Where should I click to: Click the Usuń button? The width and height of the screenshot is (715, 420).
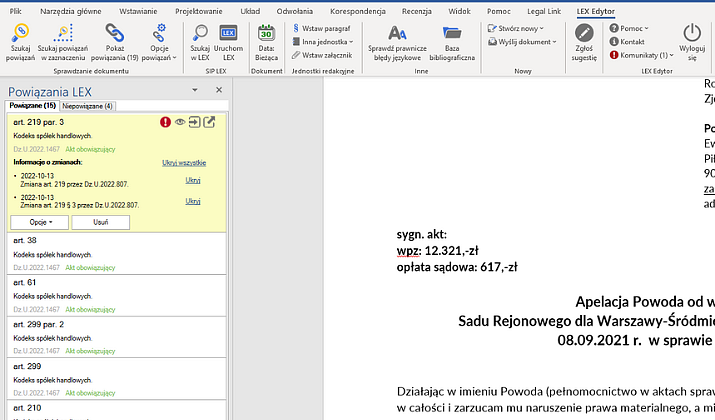tap(100, 222)
